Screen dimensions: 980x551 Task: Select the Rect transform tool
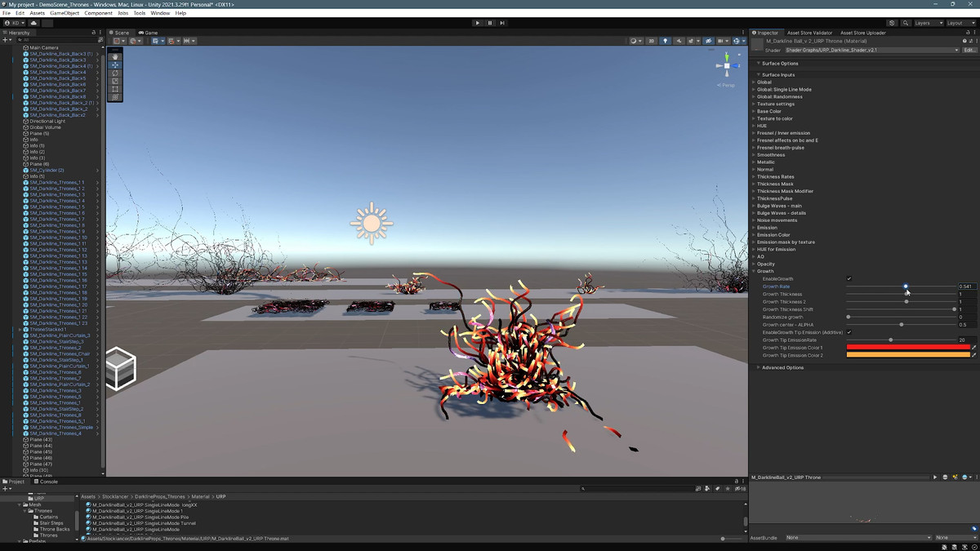click(x=115, y=89)
